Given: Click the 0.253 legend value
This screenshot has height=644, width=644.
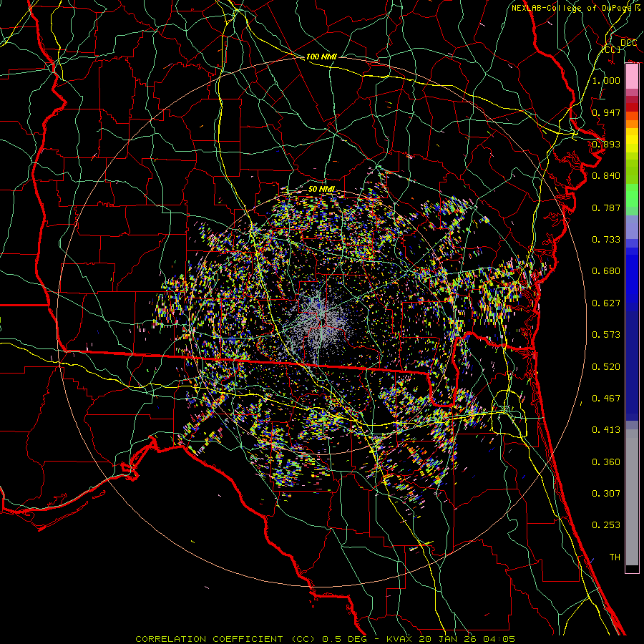Looking at the screenshot, I should pyautogui.click(x=606, y=525).
